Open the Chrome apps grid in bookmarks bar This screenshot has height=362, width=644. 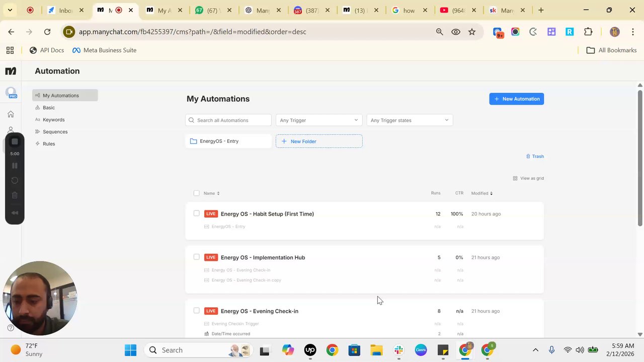pos(10,50)
